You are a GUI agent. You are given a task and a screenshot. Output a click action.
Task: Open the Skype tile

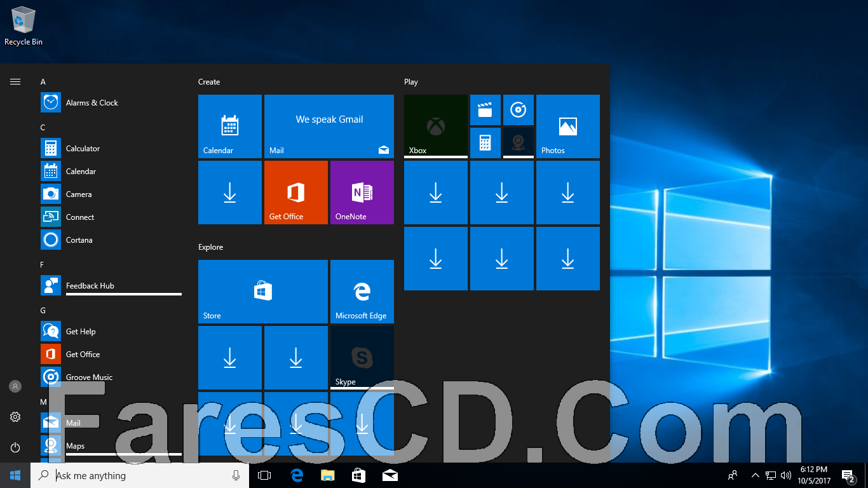362,358
